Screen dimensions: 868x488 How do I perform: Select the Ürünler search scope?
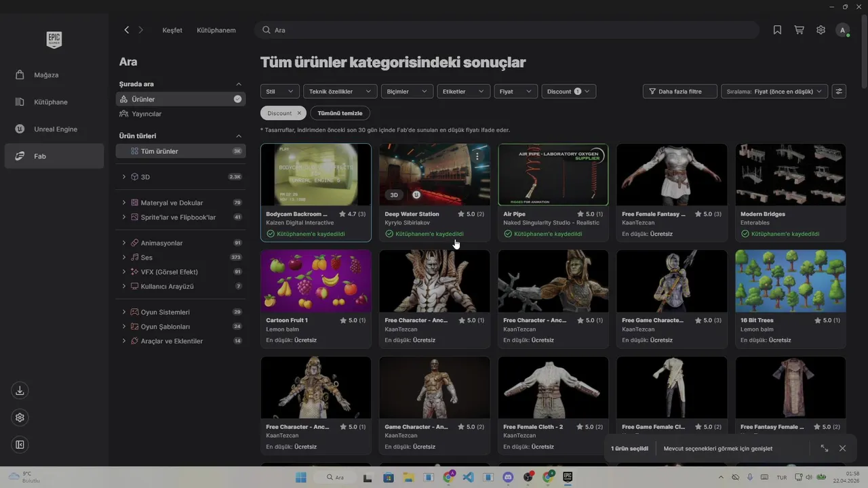(180, 99)
